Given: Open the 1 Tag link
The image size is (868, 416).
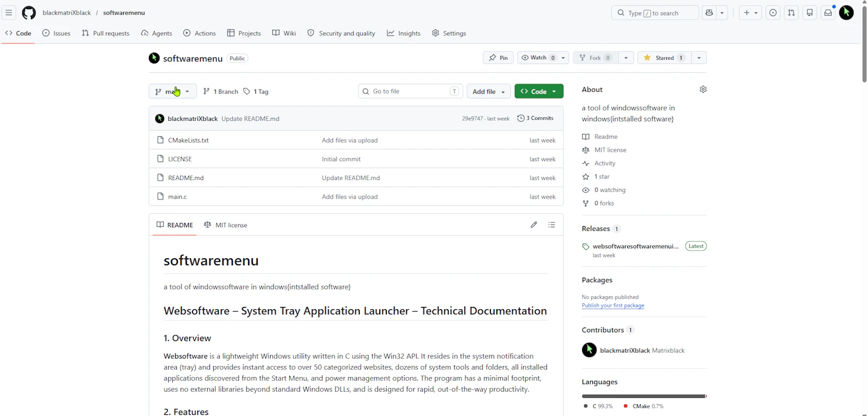Looking at the screenshot, I should click(256, 91).
